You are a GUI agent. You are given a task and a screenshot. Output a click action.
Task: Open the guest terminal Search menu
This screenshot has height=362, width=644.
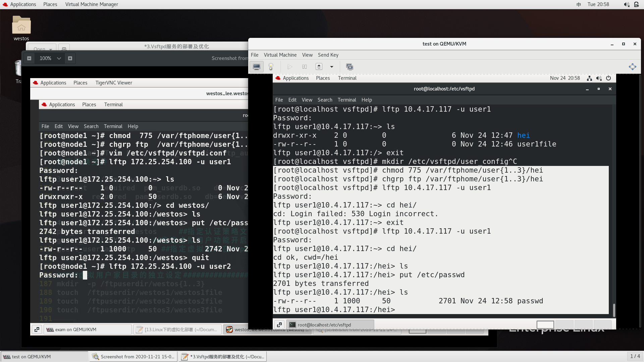click(x=325, y=100)
